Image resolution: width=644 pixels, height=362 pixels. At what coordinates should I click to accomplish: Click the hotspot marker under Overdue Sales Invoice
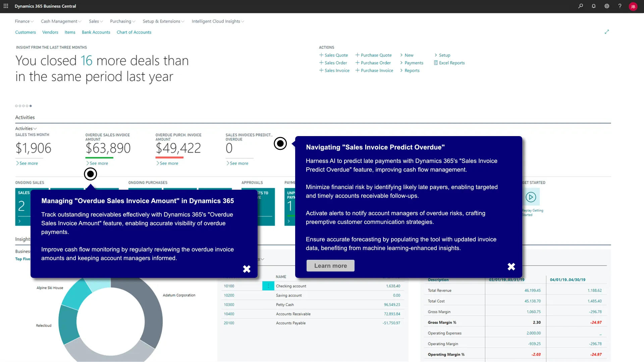click(90, 174)
